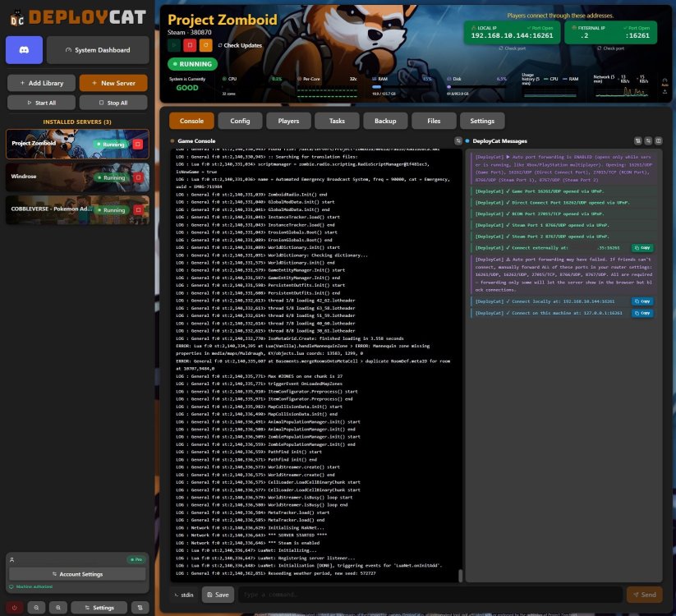
Task: Open the Files tab
Action: (x=434, y=121)
